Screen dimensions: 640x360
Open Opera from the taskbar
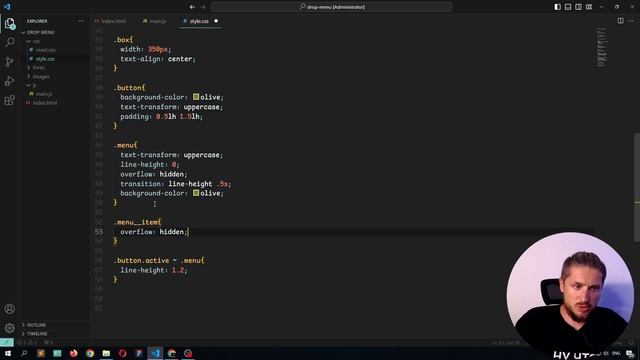coord(122,353)
